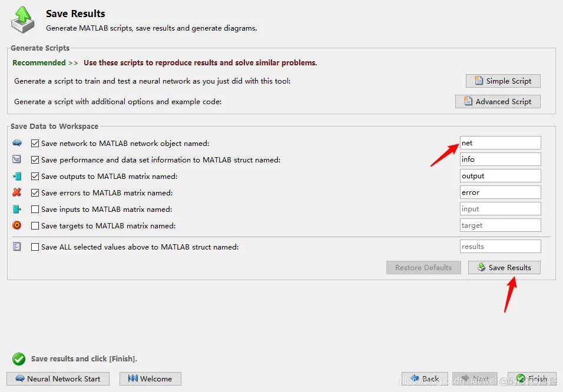
Task: Click the inputs arrow icon beside save inputs
Action: pos(17,209)
